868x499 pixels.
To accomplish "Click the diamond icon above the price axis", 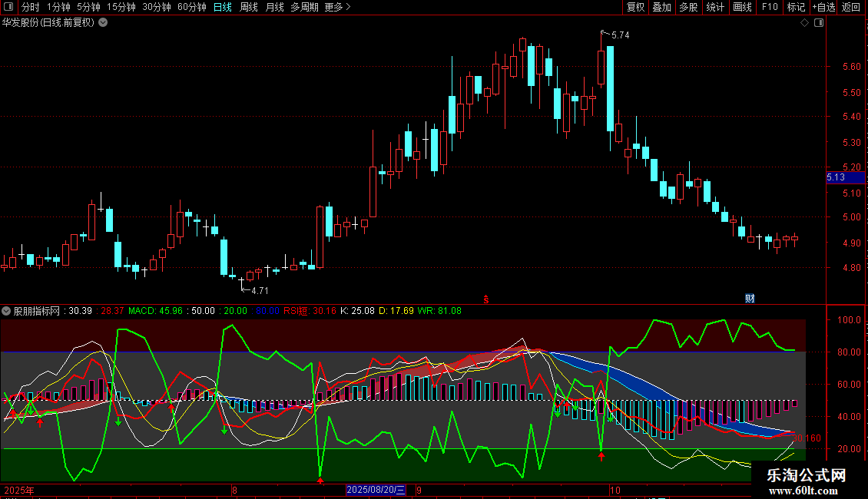I will coord(804,23).
